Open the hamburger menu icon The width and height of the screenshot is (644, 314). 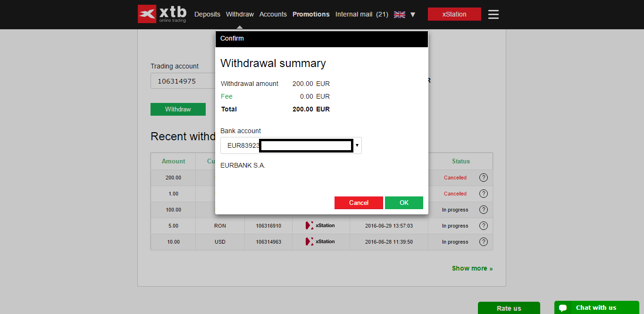pyautogui.click(x=493, y=14)
